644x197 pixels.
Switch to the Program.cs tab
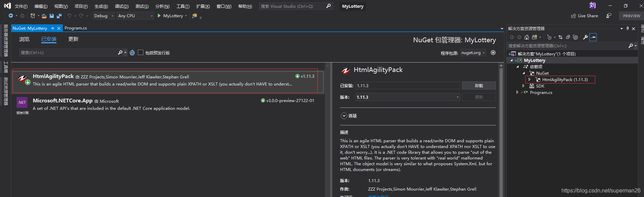76,28
